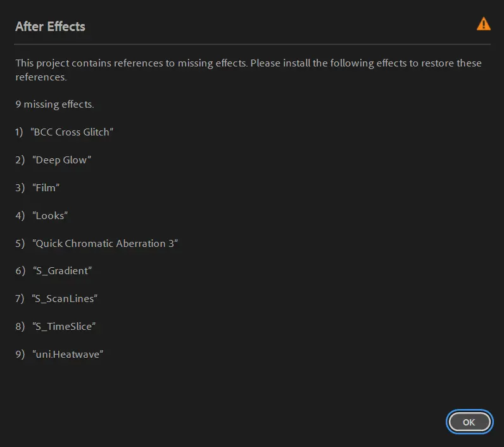
Task: Click the "Looks" effect entry
Action: (x=50, y=216)
